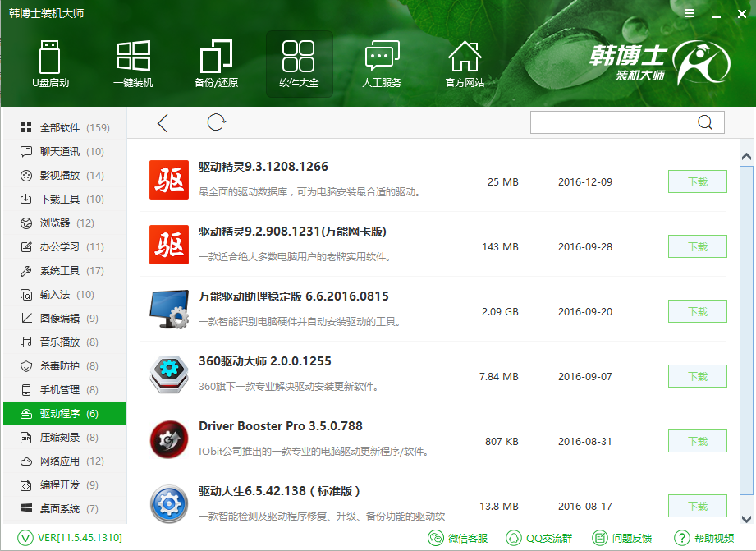Open the 帮助视频 help video
Image resolution: width=756 pixels, height=551 pixels.
point(704,539)
